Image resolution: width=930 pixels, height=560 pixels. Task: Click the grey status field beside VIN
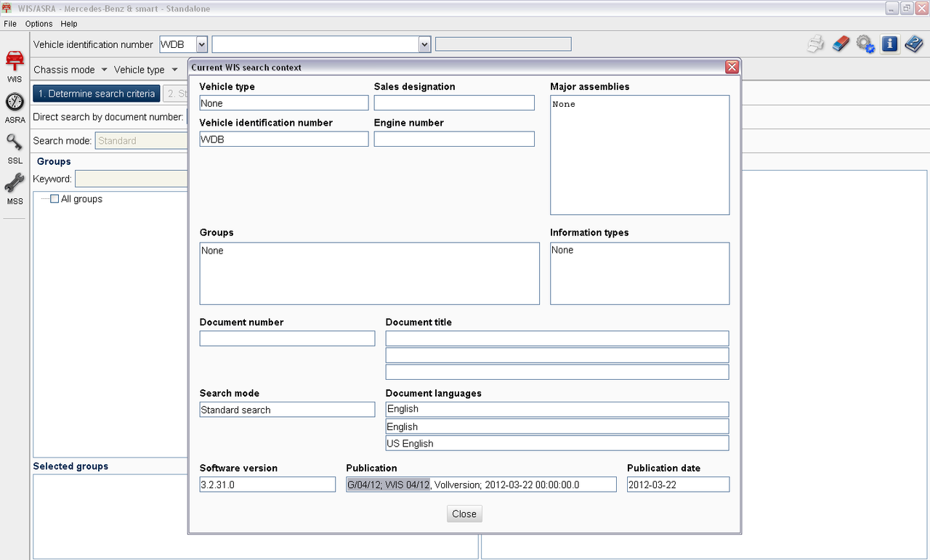[503, 44]
